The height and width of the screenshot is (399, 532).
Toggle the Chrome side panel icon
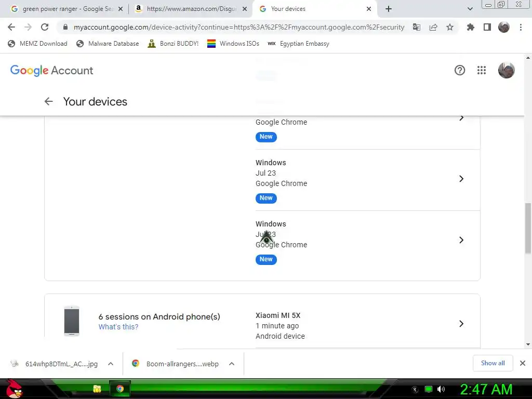487,27
